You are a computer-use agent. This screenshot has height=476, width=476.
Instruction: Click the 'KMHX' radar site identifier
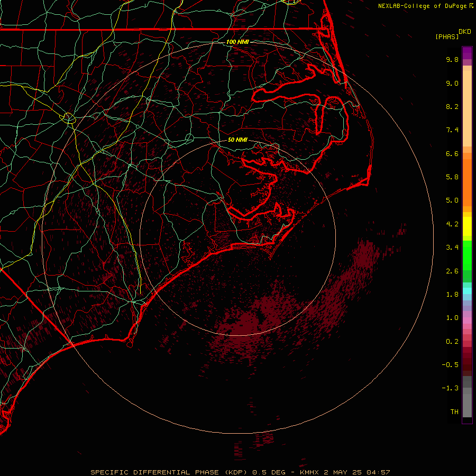point(309,472)
